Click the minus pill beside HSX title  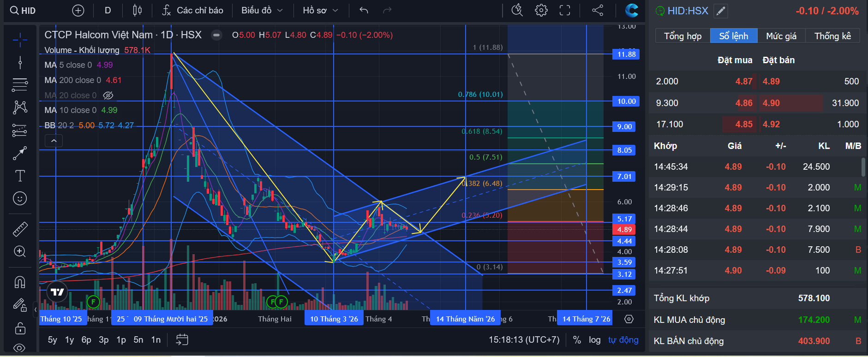pos(216,35)
